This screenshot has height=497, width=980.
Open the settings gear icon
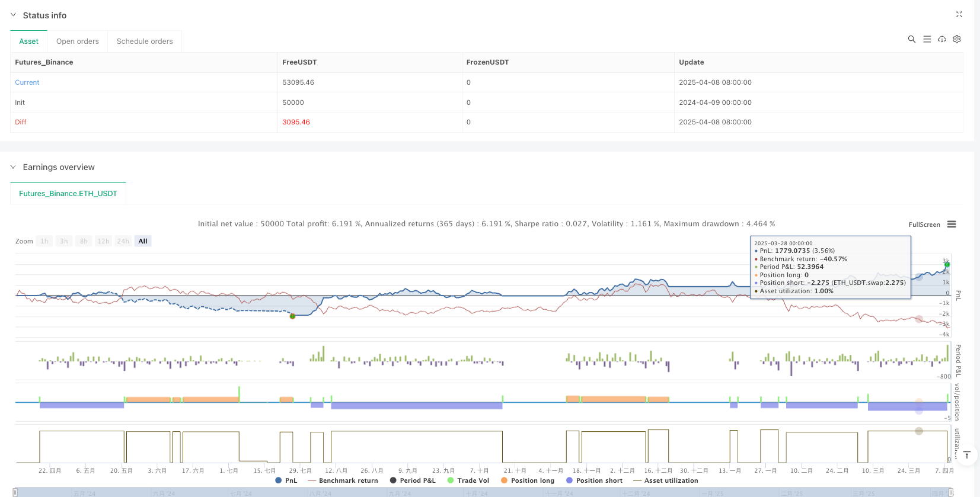click(x=957, y=39)
